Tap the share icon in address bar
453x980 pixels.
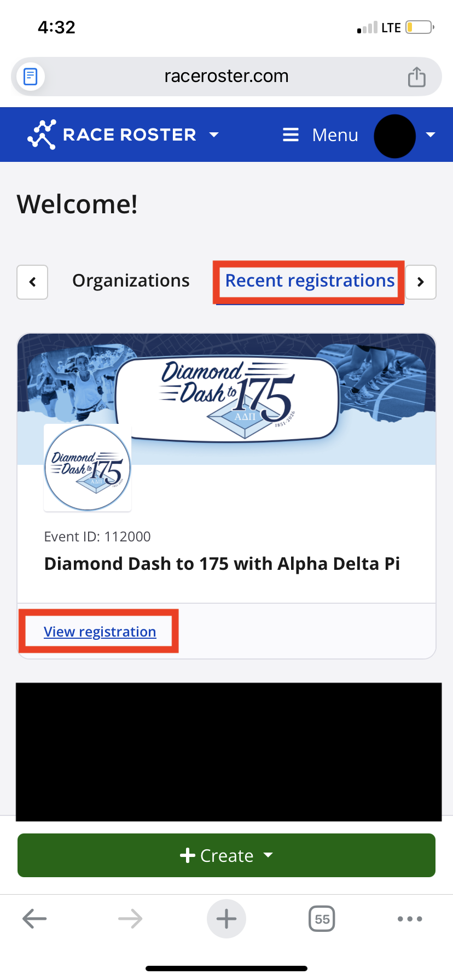416,77
